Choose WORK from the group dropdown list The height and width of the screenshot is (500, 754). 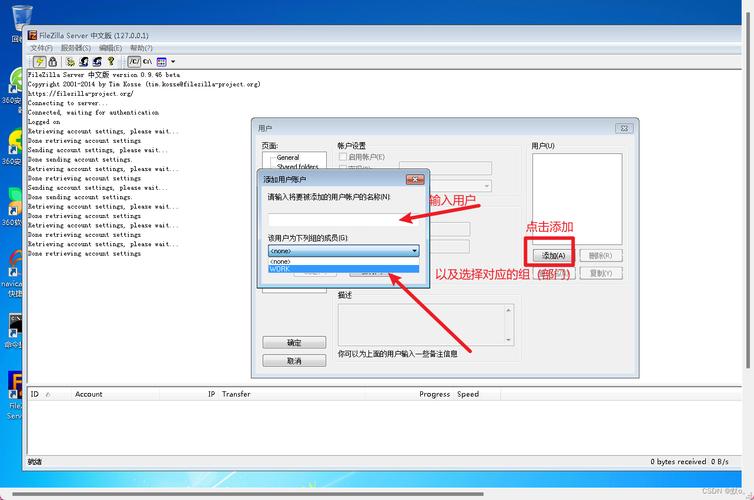tap(343, 269)
